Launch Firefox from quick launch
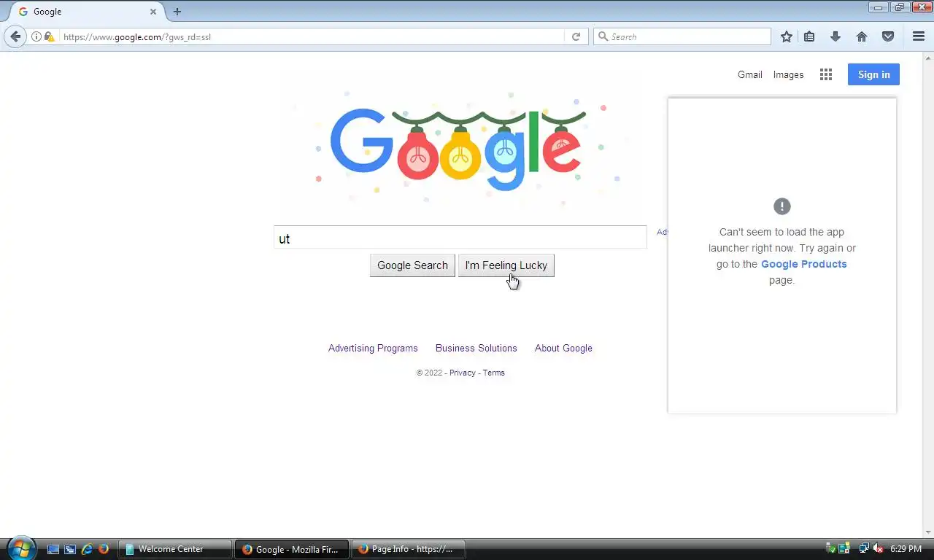This screenshot has height=560, width=934. tap(104, 549)
